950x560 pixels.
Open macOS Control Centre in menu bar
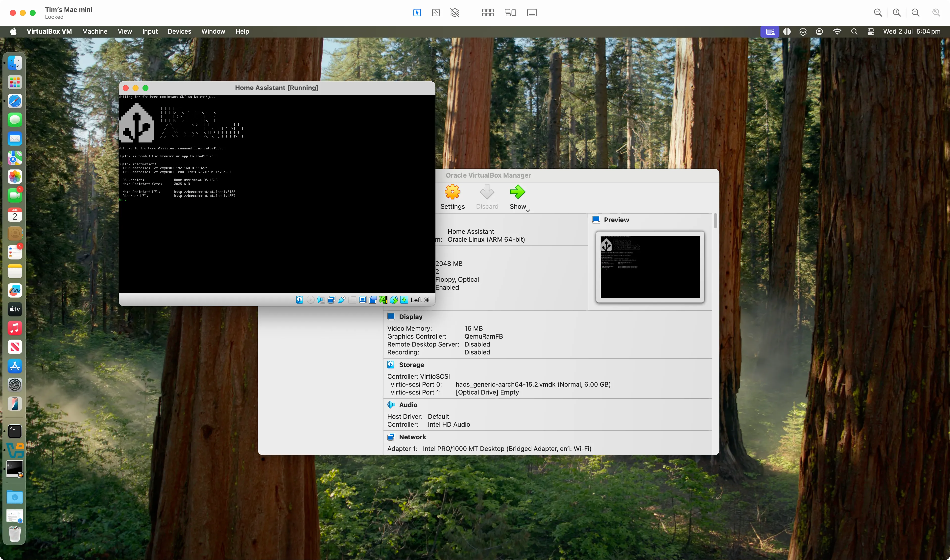click(x=870, y=31)
